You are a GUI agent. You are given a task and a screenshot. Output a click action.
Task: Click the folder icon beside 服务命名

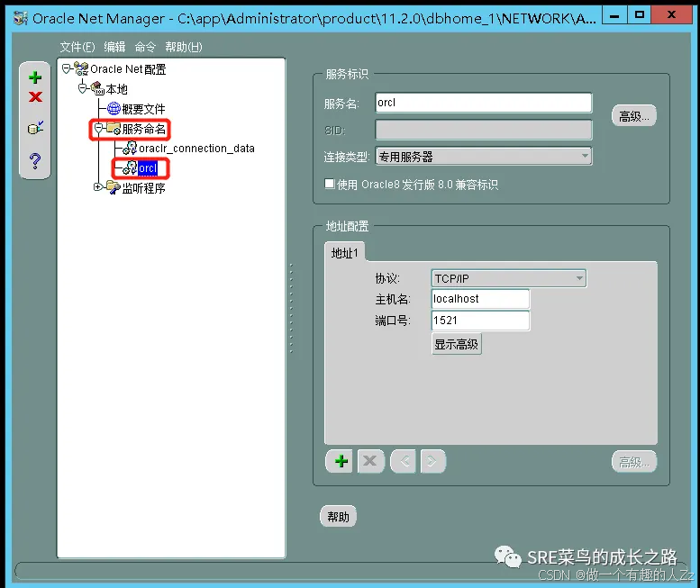point(114,129)
